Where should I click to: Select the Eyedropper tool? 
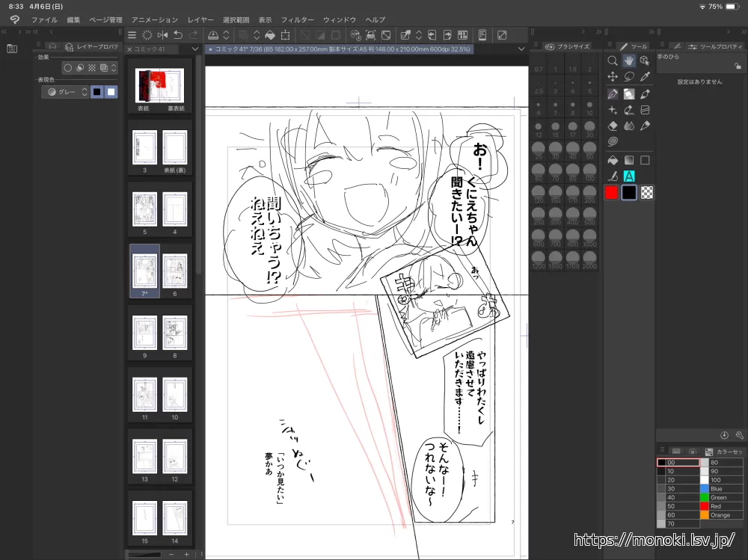pyautogui.click(x=645, y=76)
